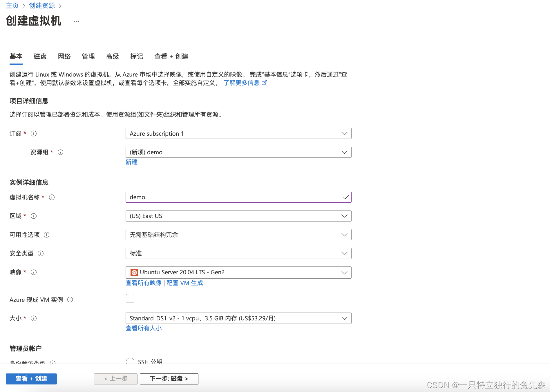Click the Ubuntu logo icon in image field

pos(134,273)
